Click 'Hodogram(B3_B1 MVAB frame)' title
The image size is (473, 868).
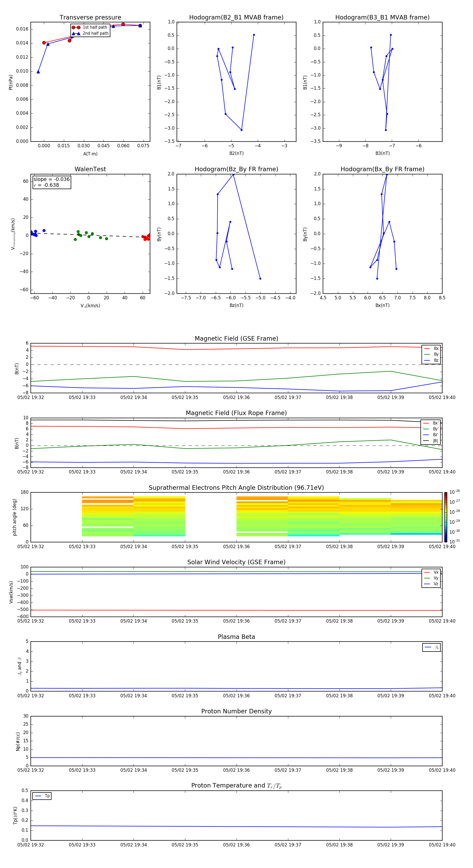tap(382, 18)
